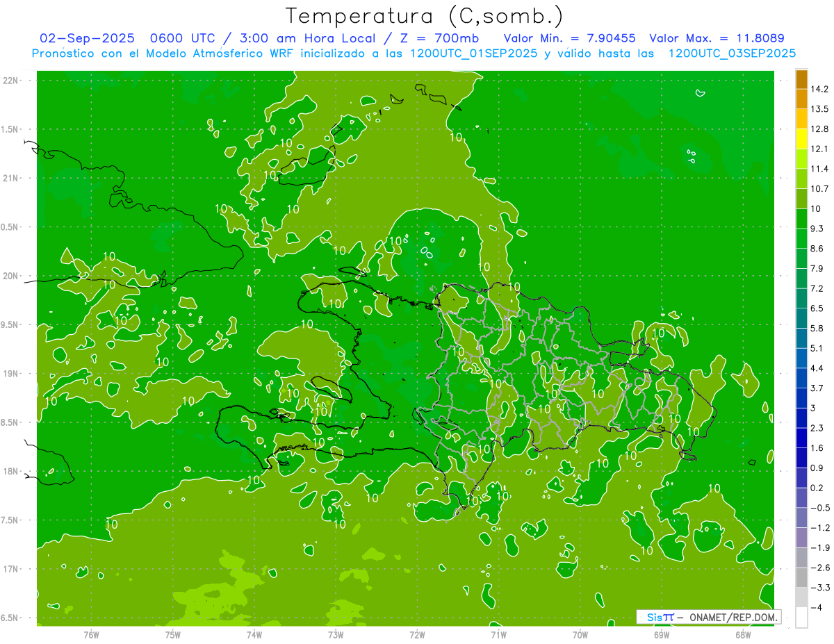Pick legend color band between 9.3 and 10
834x644 pixels.
[801, 219]
